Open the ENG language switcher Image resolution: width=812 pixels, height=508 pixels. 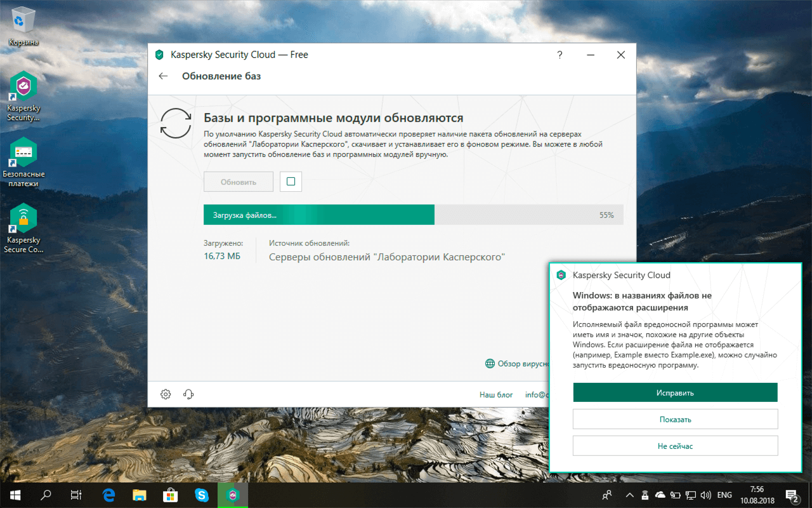pyautogui.click(x=724, y=495)
